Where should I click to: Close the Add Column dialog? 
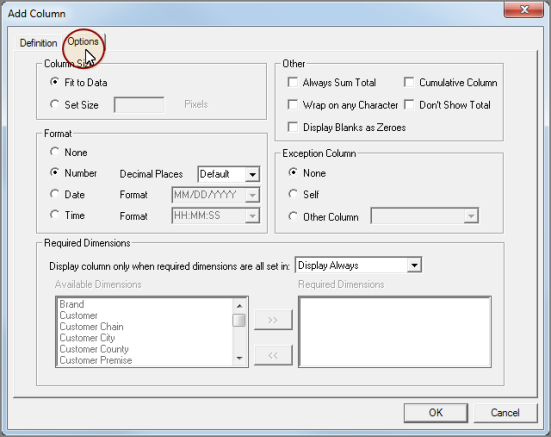coord(524,9)
